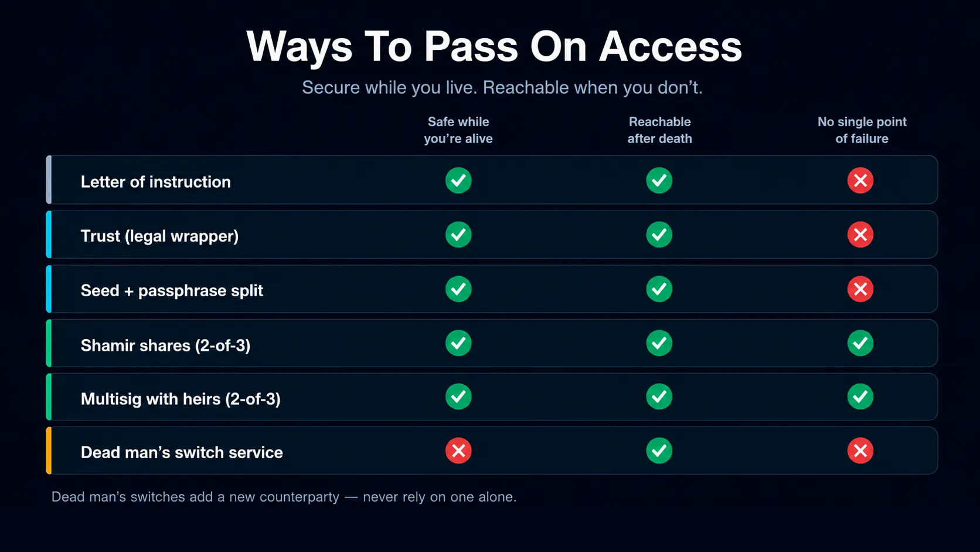The width and height of the screenshot is (980, 552).
Task: Click the No single point of failure header
Action: [x=862, y=130]
